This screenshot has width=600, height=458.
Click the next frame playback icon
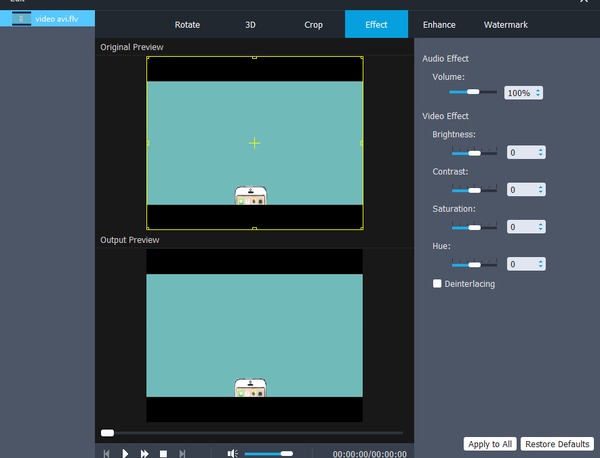click(x=182, y=453)
